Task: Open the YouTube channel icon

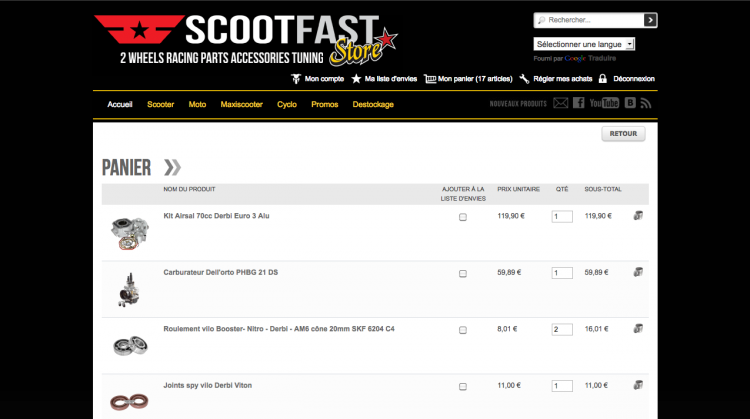Action: click(604, 103)
